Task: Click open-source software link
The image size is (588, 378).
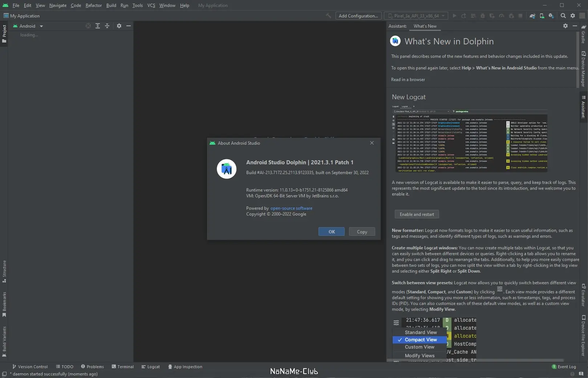Action: coord(291,208)
